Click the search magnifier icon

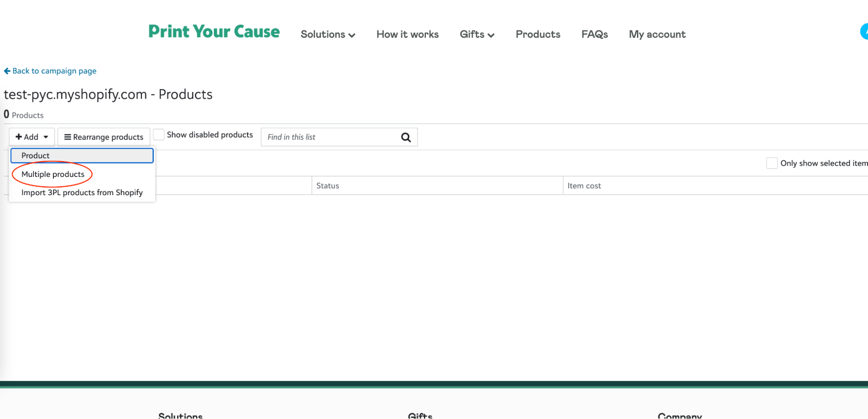406,137
